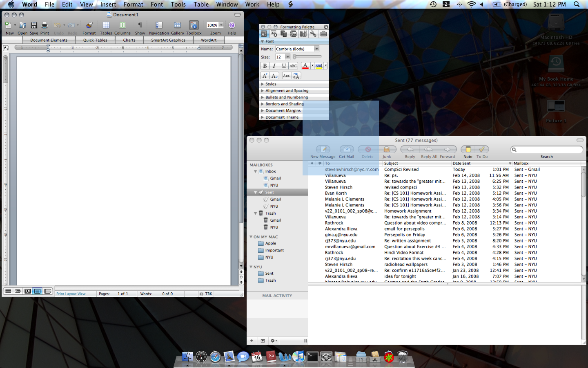Toggle the Toolbox icon in Word's toolbar

(x=194, y=25)
